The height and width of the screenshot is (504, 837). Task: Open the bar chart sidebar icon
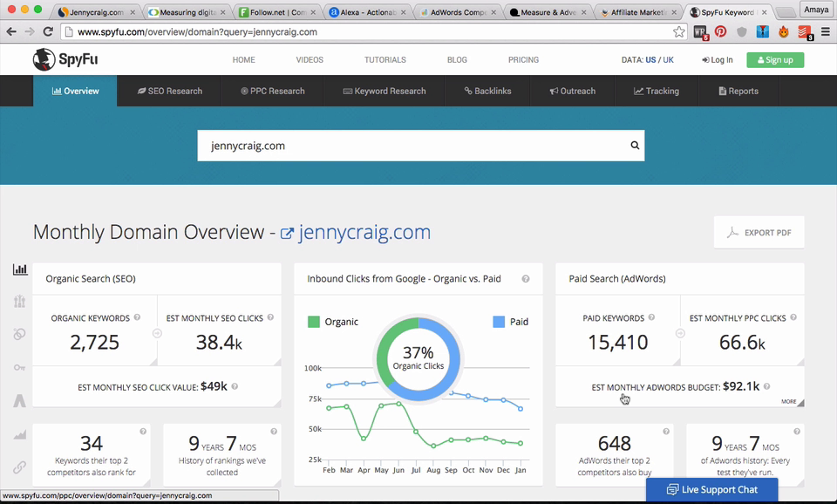(20, 269)
